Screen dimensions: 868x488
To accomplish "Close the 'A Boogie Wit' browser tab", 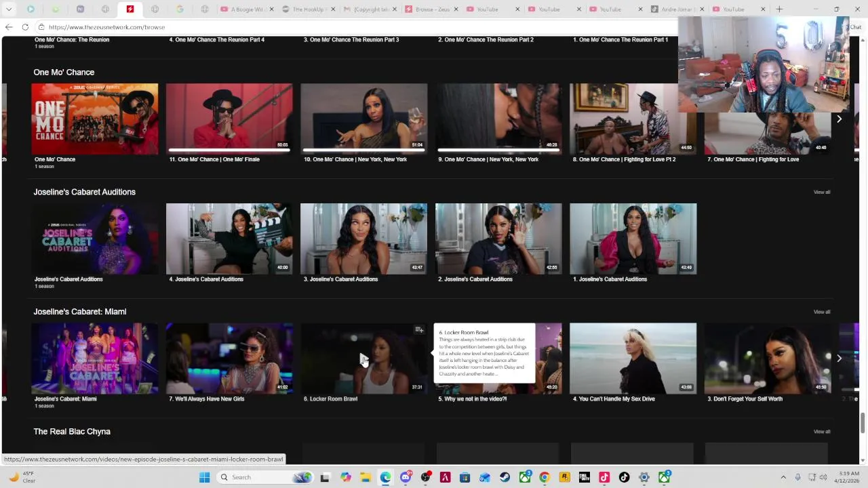I will [x=271, y=9].
